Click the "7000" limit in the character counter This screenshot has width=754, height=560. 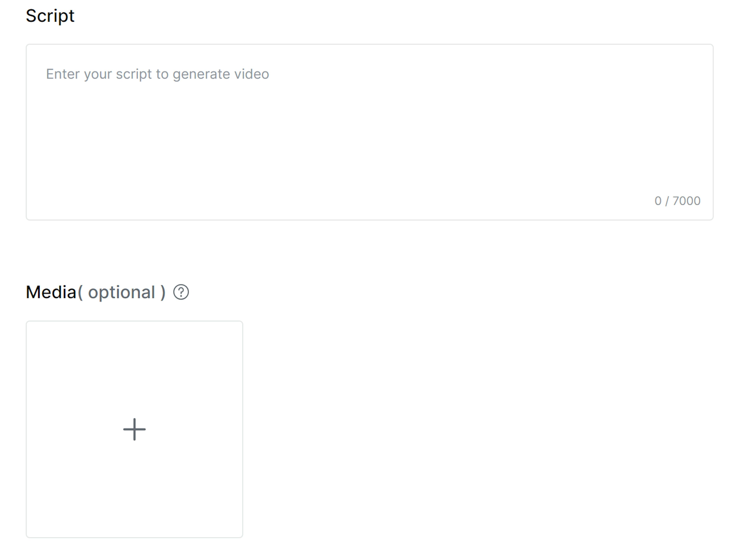[x=686, y=201]
